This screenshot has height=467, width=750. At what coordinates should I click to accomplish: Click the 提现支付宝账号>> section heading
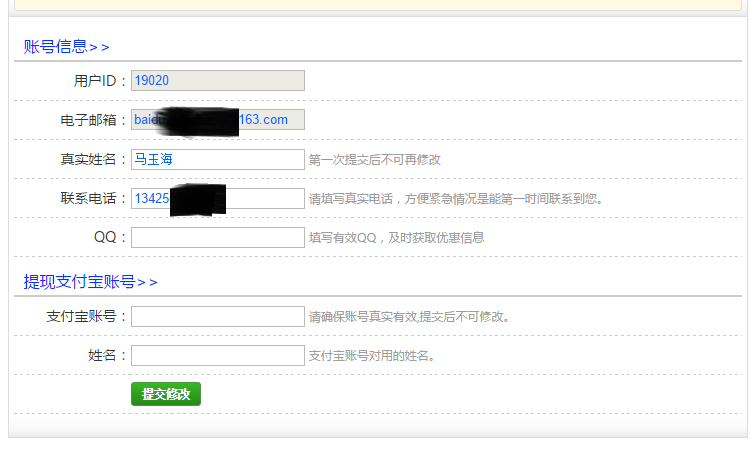90,282
